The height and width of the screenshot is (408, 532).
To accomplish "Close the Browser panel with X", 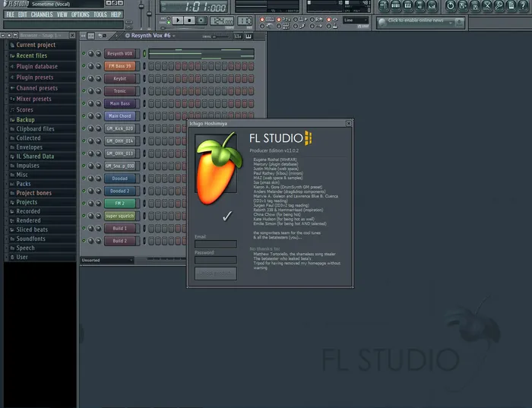I will tap(72, 35).
